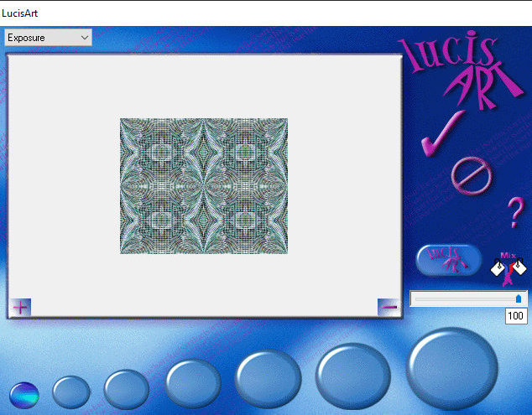Click the patterned preview image
Screen dimensions: 532x415
204,185
